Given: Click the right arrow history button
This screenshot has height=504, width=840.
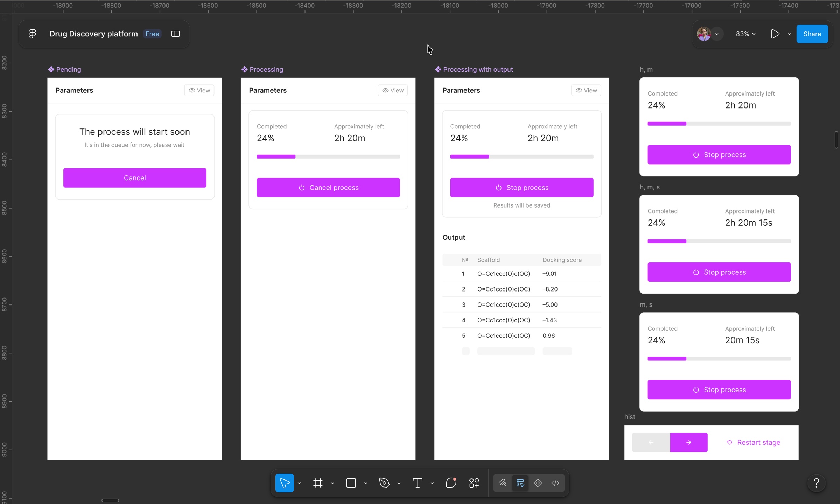Looking at the screenshot, I should click(689, 442).
